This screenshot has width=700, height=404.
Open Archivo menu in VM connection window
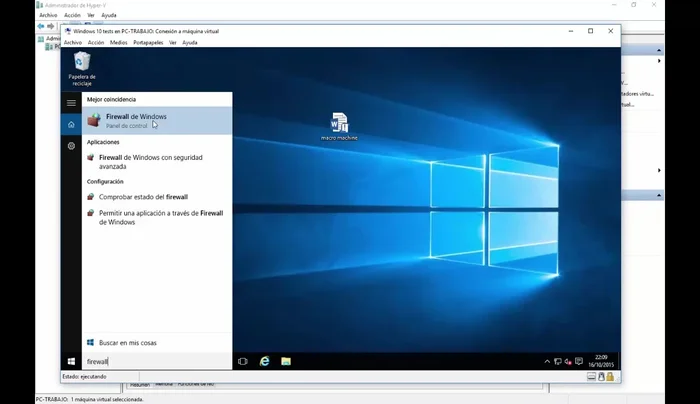(73, 43)
